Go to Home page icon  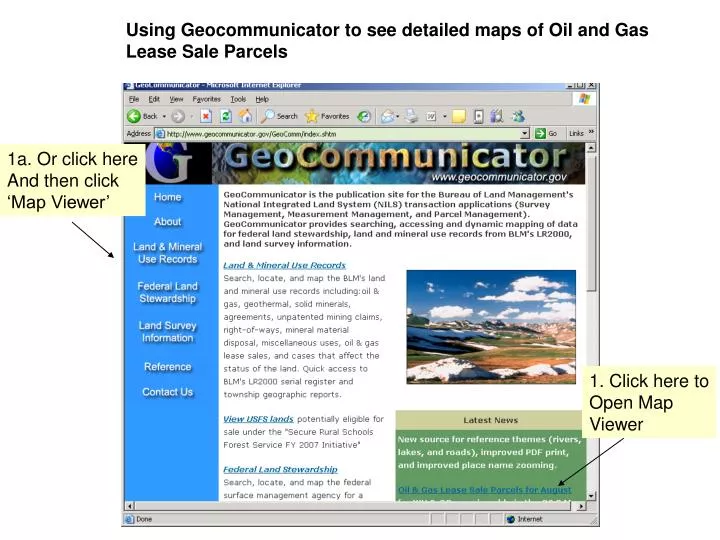coord(245,116)
